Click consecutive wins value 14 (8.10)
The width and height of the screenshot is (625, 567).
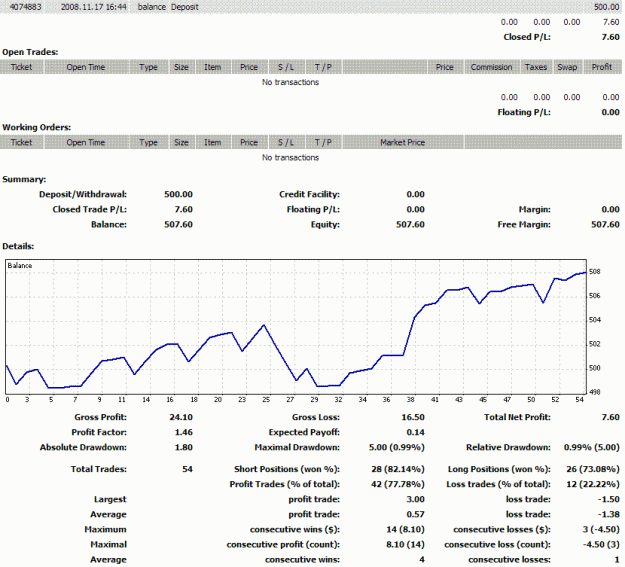405,530
